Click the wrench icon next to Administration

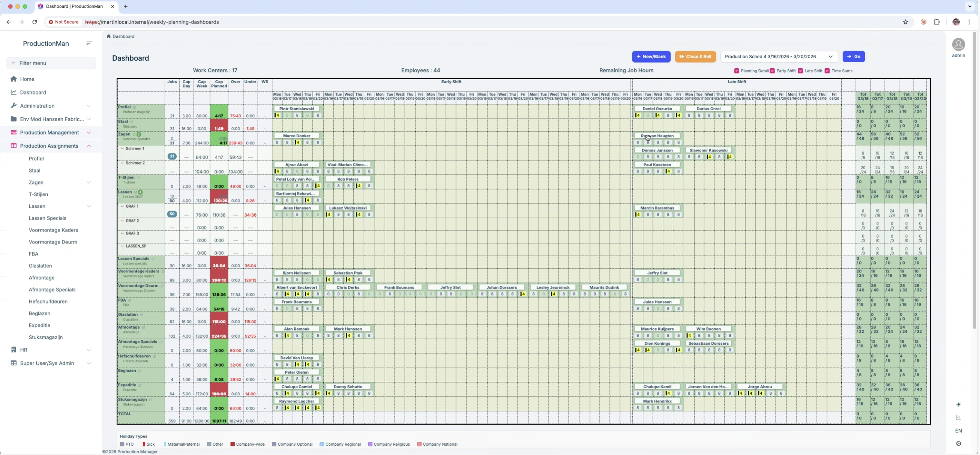(14, 106)
